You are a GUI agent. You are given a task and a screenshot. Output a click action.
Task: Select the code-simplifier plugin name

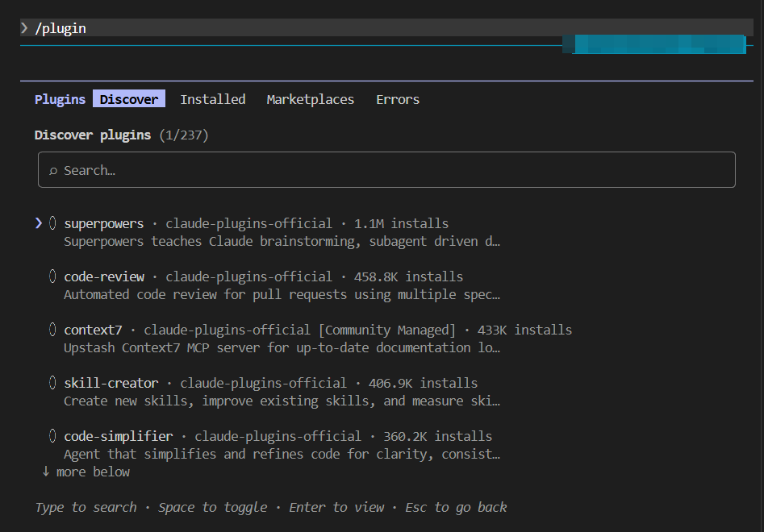coord(119,437)
